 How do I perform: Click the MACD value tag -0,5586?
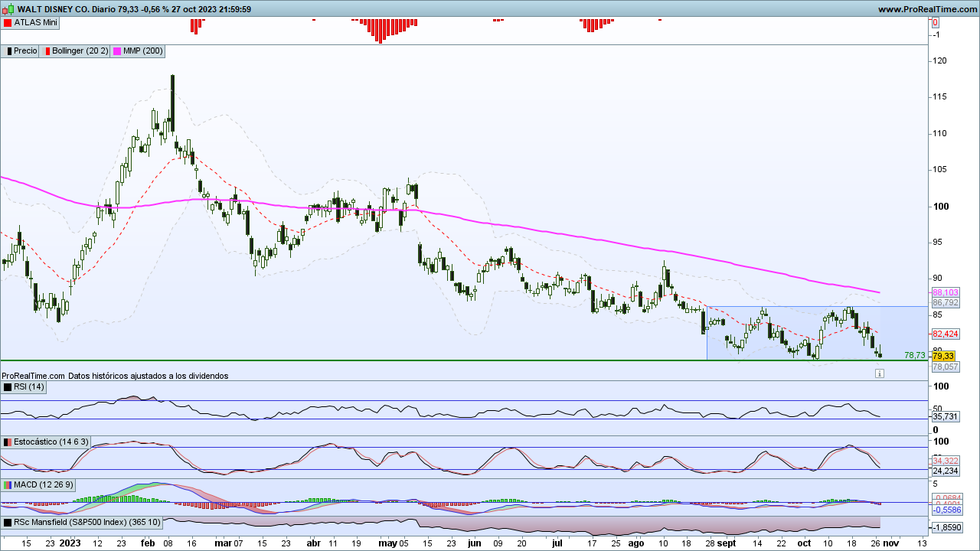[x=946, y=509]
